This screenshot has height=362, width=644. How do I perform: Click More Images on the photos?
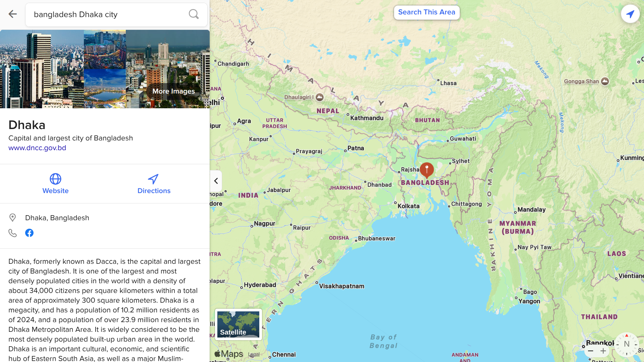pos(173,91)
